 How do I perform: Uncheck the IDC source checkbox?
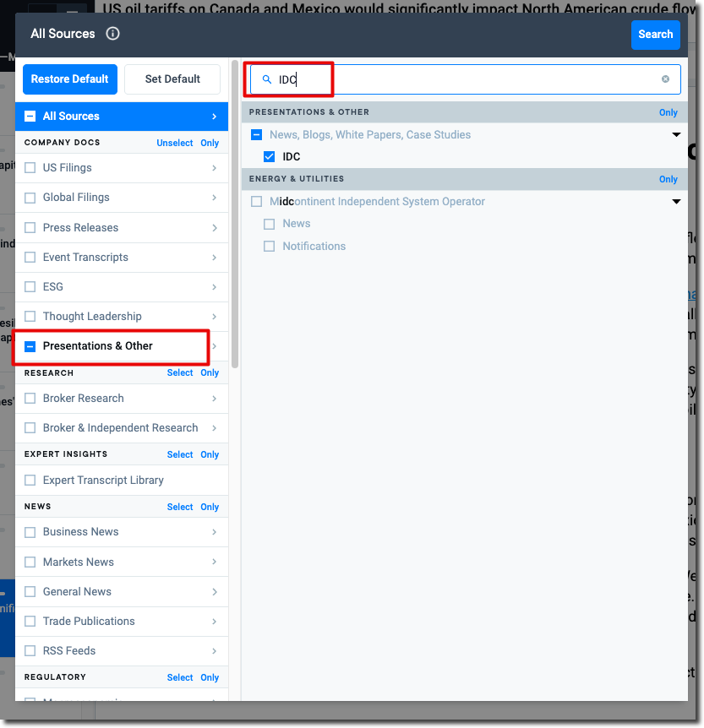[x=270, y=157]
